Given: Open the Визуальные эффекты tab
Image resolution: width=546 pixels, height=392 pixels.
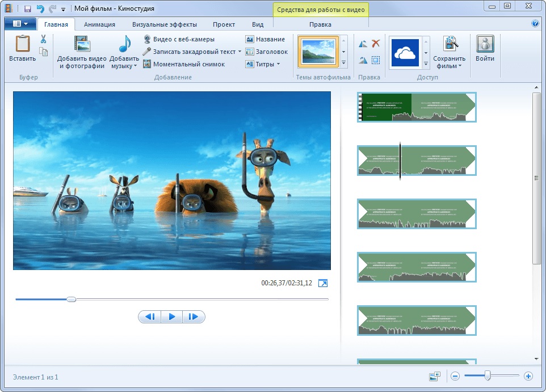Looking at the screenshot, I should pos(165,24).
